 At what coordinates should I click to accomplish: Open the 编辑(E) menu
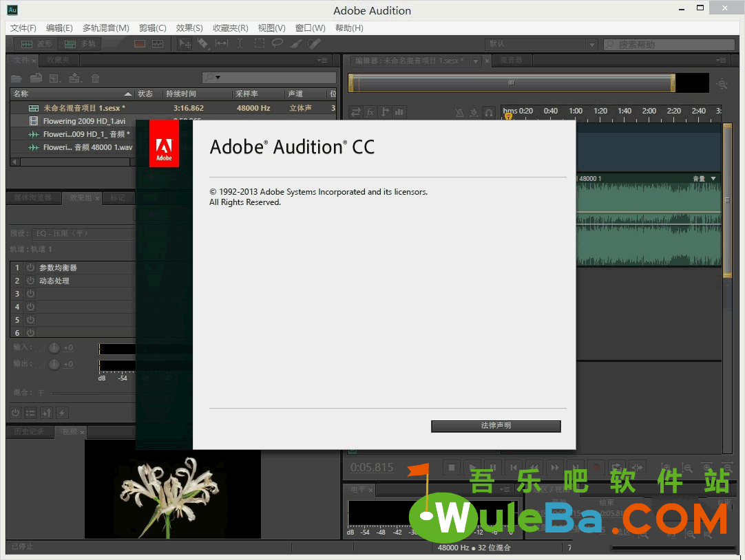point(59,28)
